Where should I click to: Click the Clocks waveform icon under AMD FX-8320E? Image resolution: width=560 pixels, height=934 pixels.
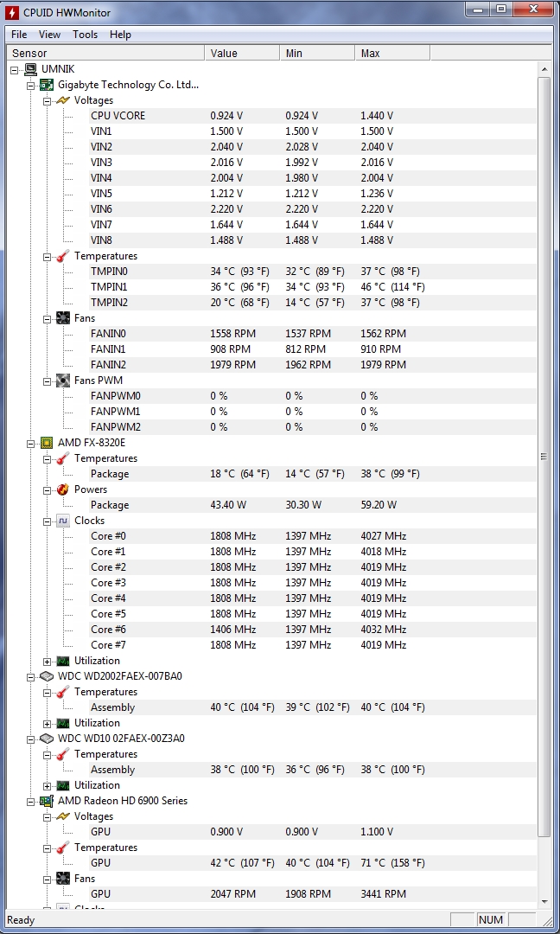[x=63, y=521]
